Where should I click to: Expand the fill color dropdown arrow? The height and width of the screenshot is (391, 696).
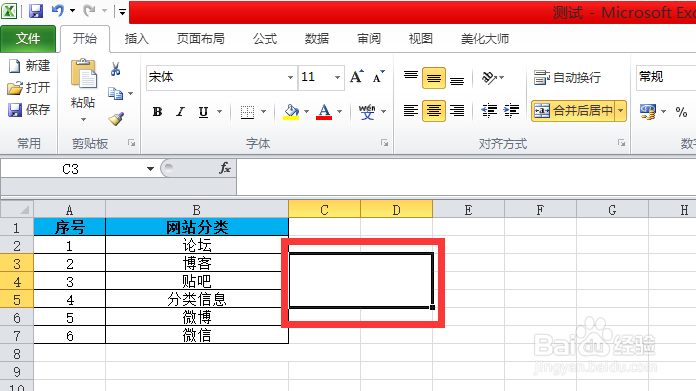tap(306, 112)
